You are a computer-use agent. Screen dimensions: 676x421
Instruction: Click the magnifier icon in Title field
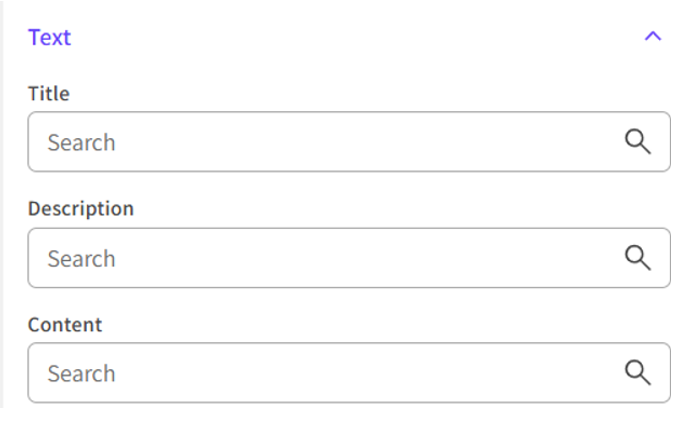638,141
